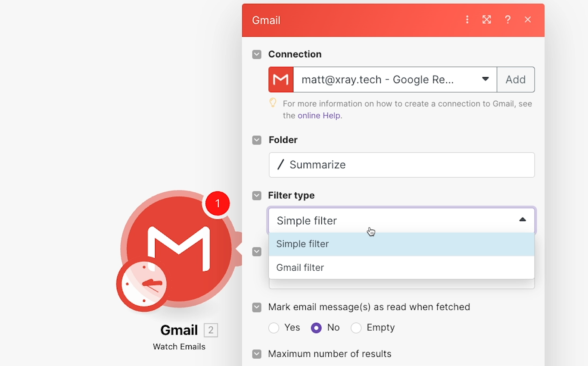Toggle the Maximum number of results checkbox
This screenshot has height=366, width=588.
pos(257,354)
